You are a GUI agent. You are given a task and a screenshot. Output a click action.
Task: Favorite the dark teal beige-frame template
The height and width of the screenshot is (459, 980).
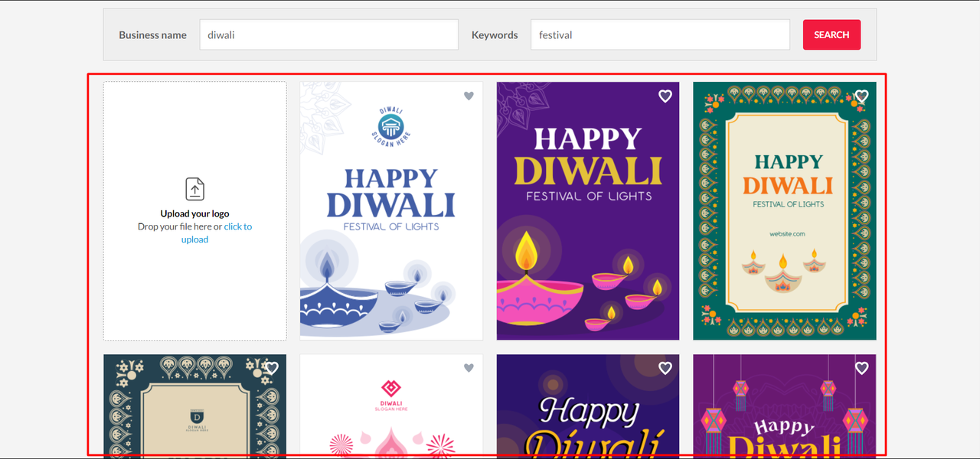tap(272, 368)
